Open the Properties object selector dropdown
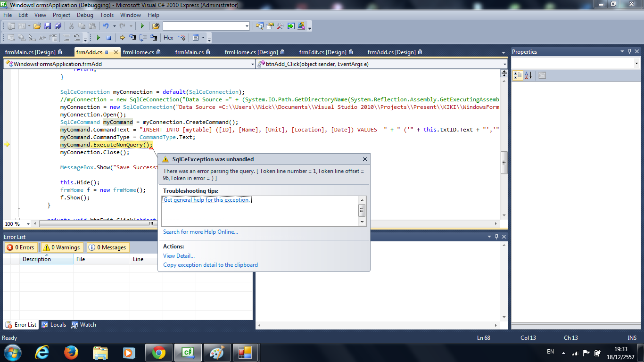This screenshot has height=362, width=644. pos(636,63)
